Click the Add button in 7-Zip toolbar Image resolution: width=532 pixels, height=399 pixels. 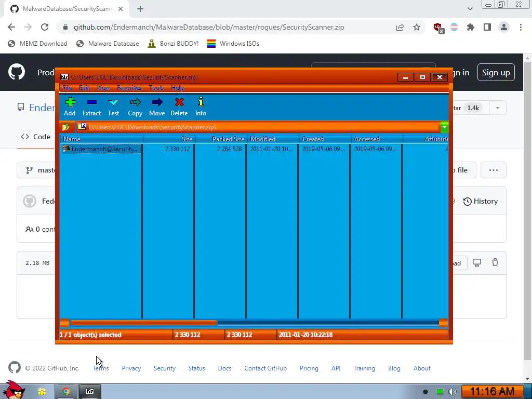coord(70,107)
